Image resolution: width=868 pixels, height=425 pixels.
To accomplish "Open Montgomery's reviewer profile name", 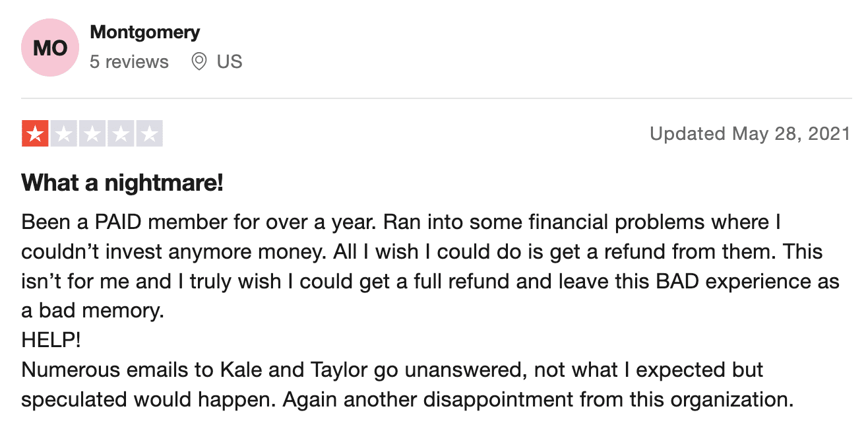I will [x=145, y=32].
